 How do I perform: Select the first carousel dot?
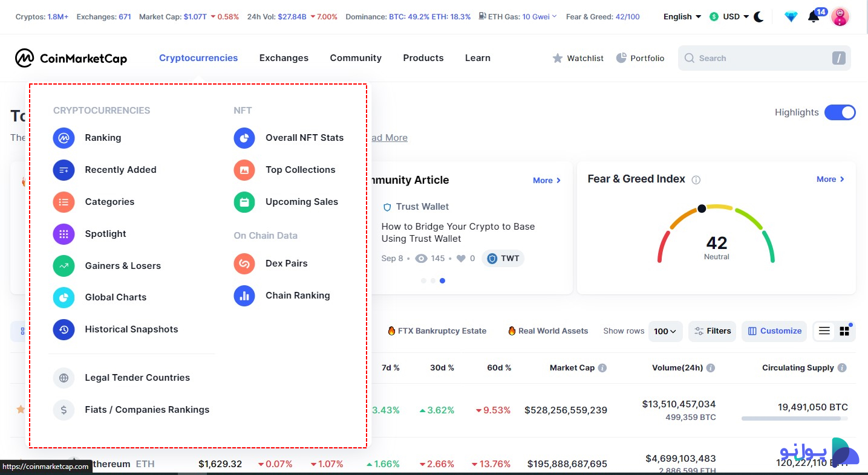coord(423,280)
